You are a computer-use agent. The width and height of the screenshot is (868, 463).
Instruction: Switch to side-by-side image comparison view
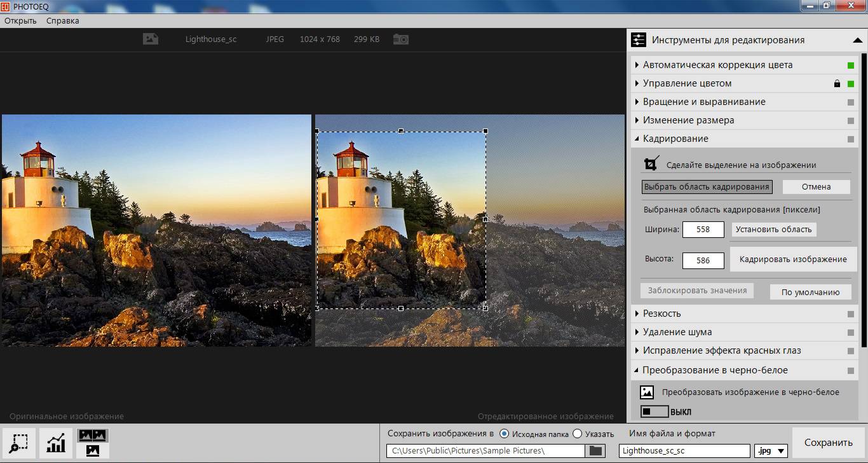[92, 436]
